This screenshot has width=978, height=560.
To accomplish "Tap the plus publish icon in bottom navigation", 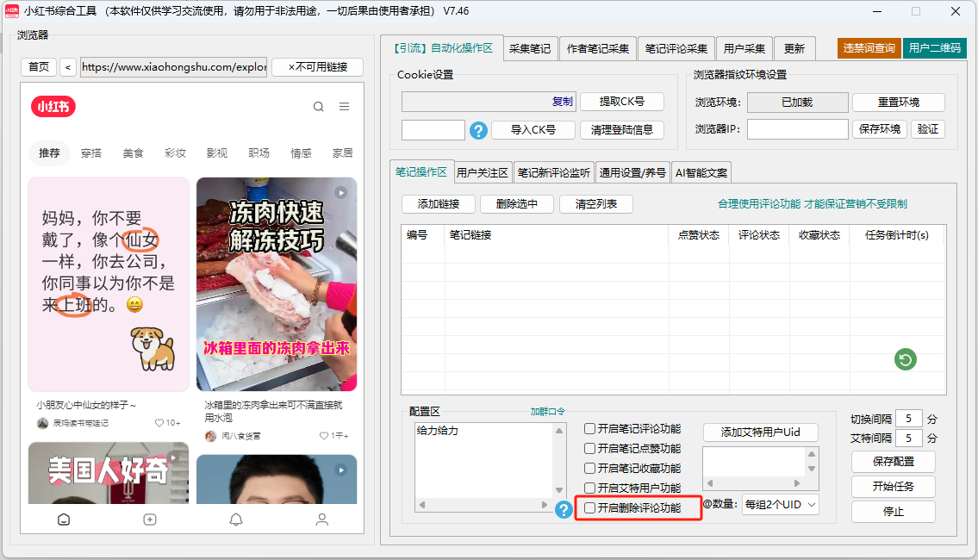I will 150,520.
